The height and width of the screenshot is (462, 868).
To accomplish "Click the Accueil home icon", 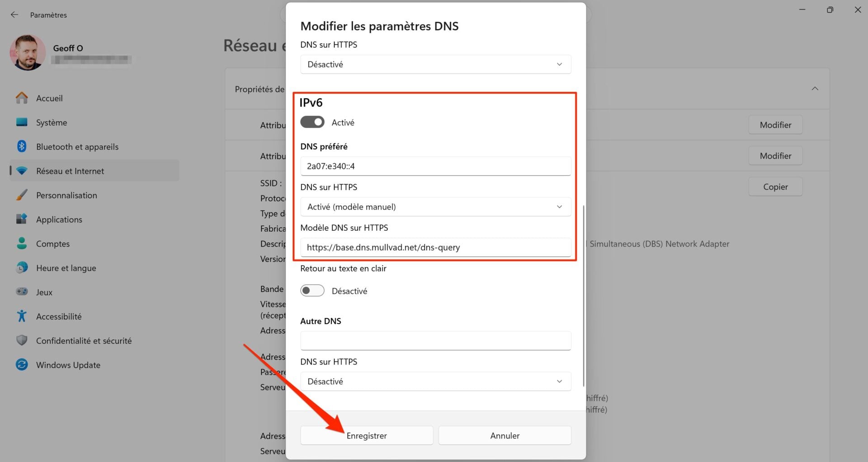I will [x=22, y=98].
